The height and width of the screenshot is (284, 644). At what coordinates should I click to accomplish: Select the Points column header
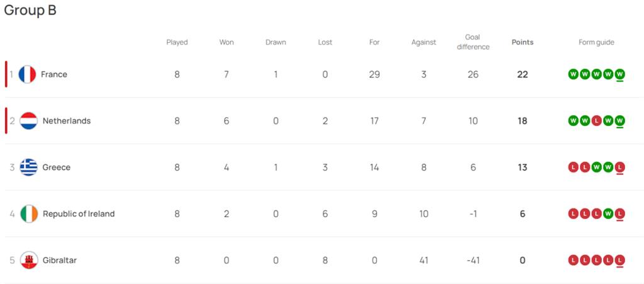(523, 42)
